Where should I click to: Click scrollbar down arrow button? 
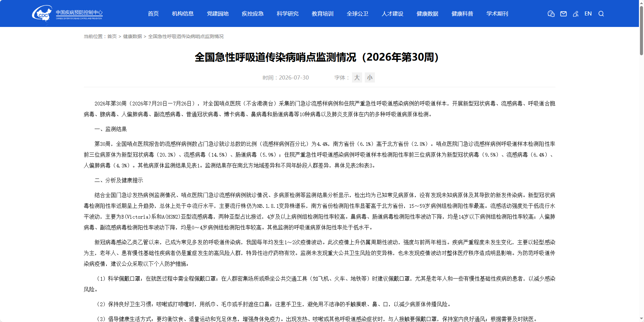641,319
